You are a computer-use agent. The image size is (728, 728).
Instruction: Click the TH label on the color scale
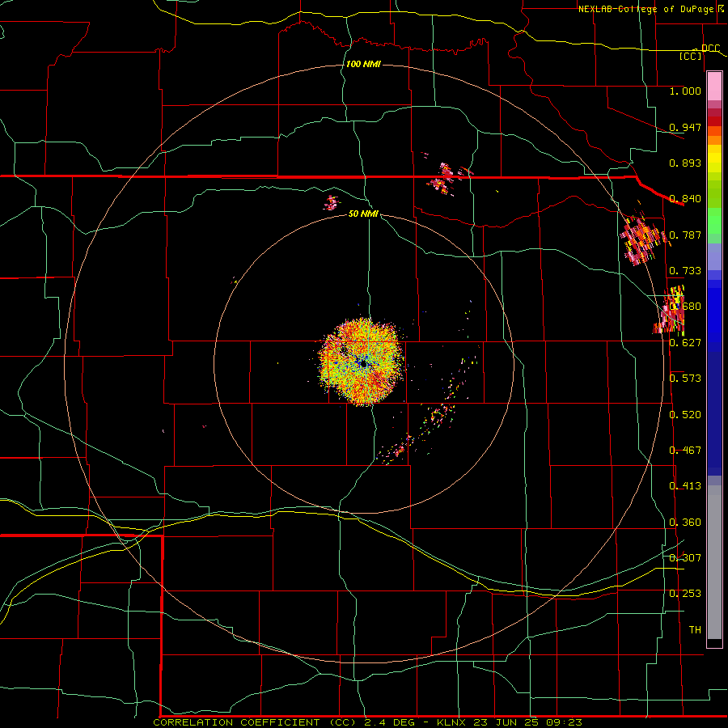point(695,630)
